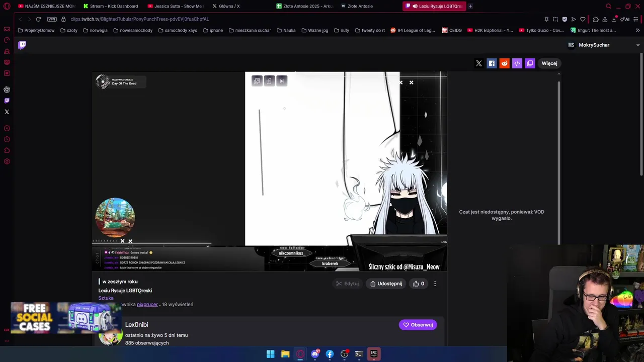This screenshot has width=644, height=362.
Task: Open File Explorer from taskbar
Action: tap(285, 354)
